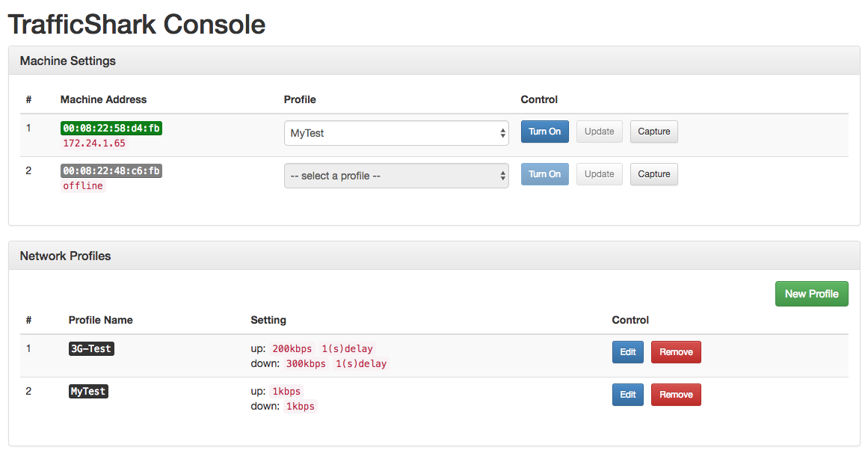Click the 3G-Test profile name badge
868x453 pixels.
[91, 349]
